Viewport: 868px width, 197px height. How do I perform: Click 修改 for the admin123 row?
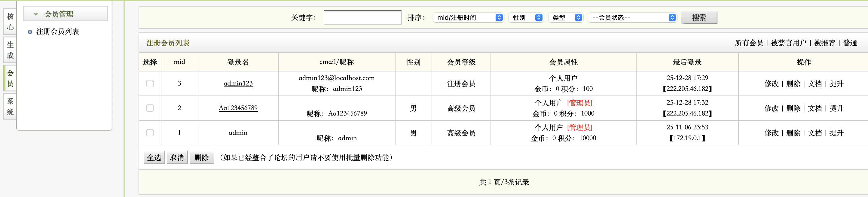771,84
